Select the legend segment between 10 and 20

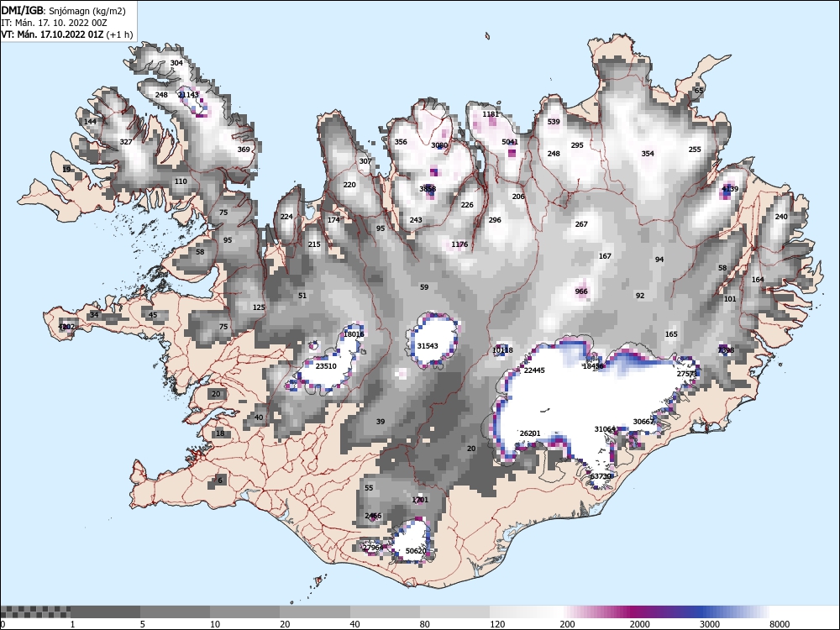(244, 612)
